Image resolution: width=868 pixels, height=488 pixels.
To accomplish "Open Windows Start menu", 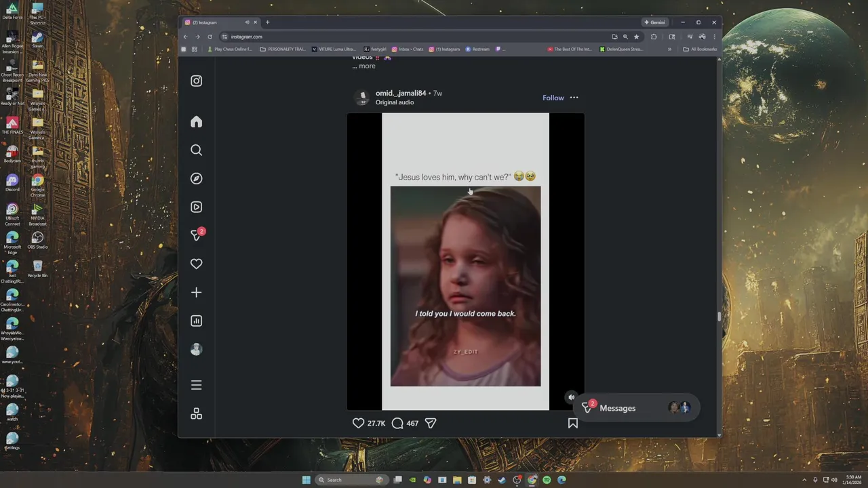I will [307, 480].
